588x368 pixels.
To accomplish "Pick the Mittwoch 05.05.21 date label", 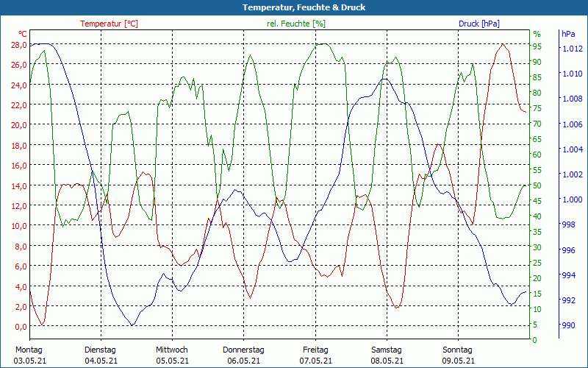I will coord(172,355).
